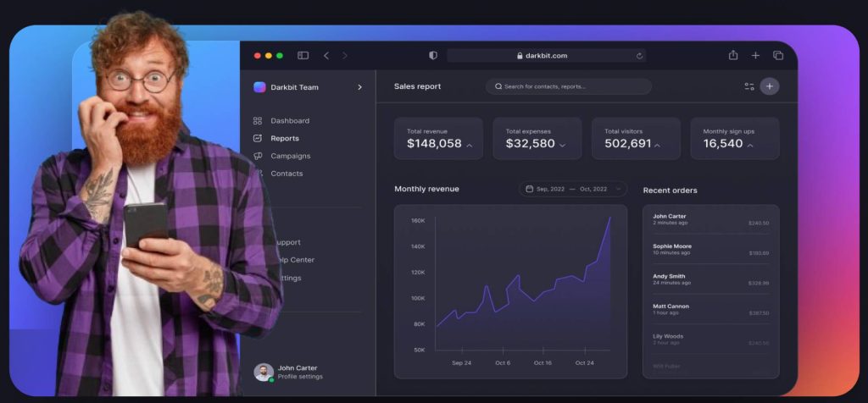Click the filter settings sliders icon
The image size is (868, 403).
[749, 86]
